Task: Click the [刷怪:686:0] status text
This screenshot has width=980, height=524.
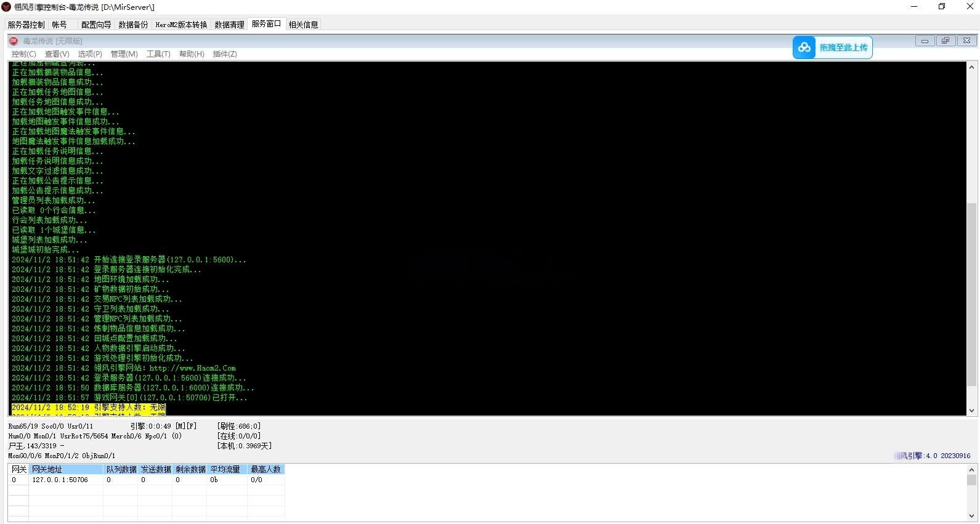Action: point(239,426)
